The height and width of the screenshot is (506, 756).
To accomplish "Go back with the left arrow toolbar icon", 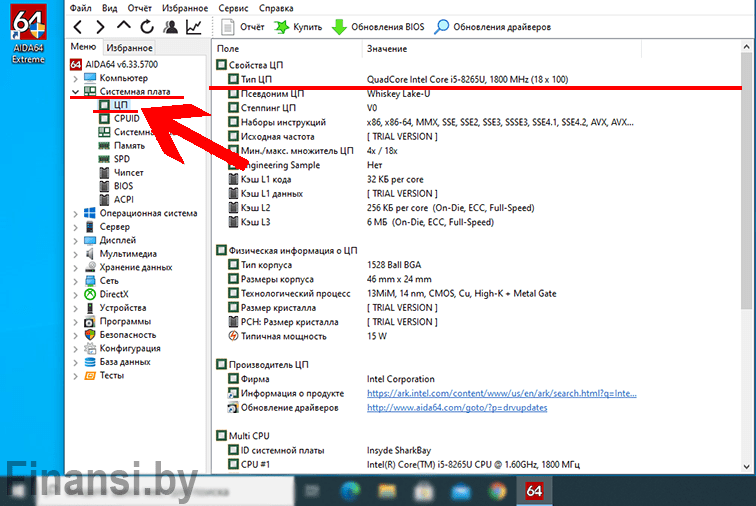I will [78, 27].
